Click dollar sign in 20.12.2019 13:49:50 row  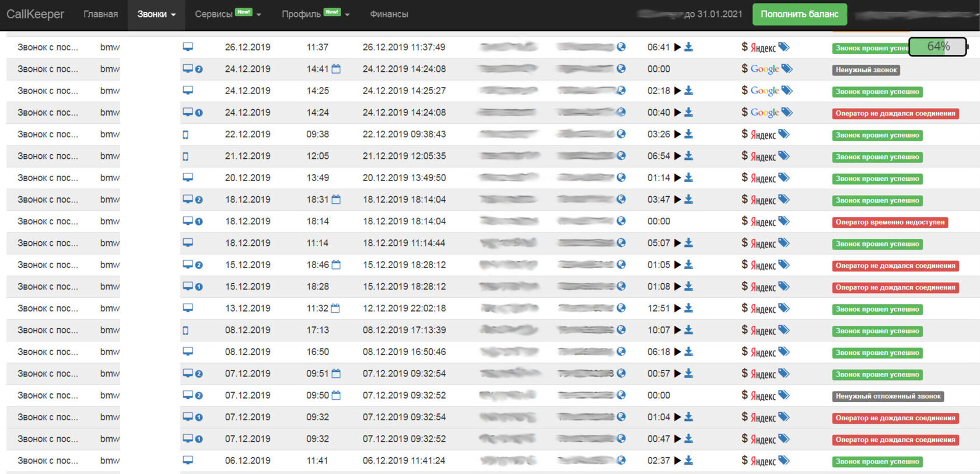[744, 177]
